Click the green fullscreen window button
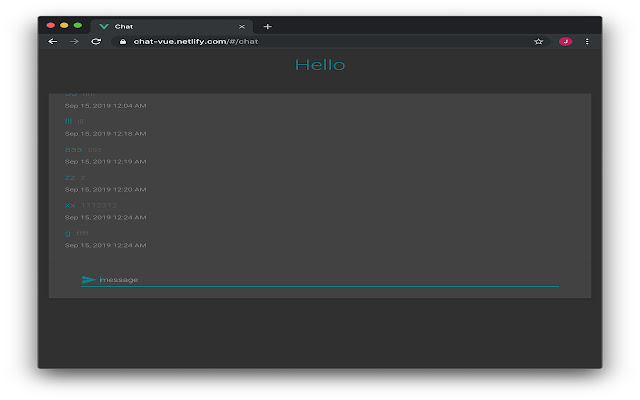The image size is (640, 400). [78, 25]
